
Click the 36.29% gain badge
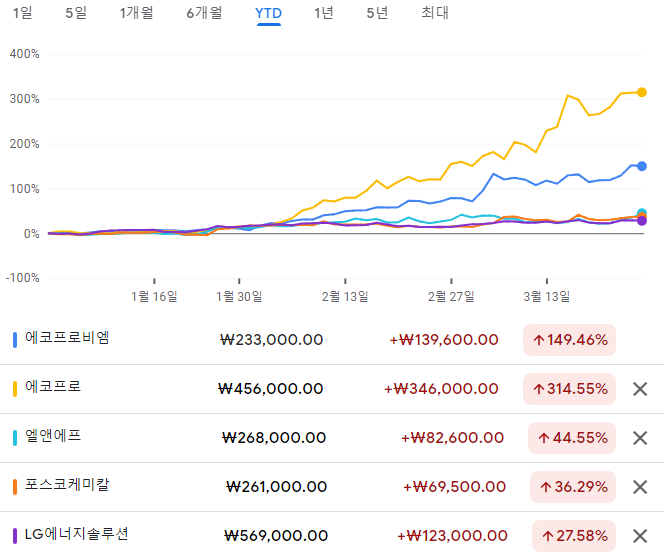pyautogui.click(x=573, y=487)
